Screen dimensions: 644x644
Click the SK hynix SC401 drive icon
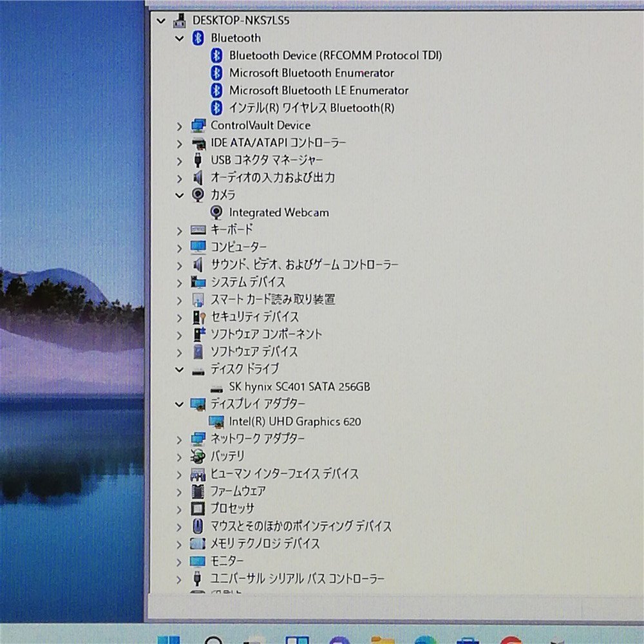coord(216,389)
